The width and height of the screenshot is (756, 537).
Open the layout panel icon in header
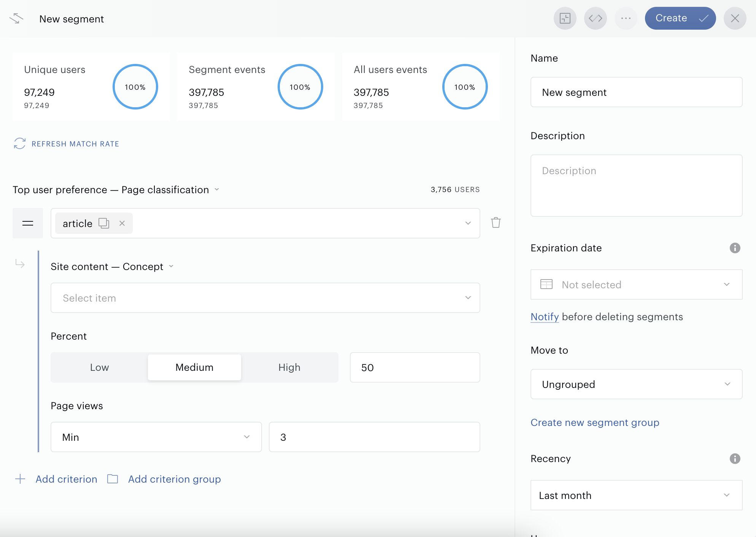click(x=565, y=18)
